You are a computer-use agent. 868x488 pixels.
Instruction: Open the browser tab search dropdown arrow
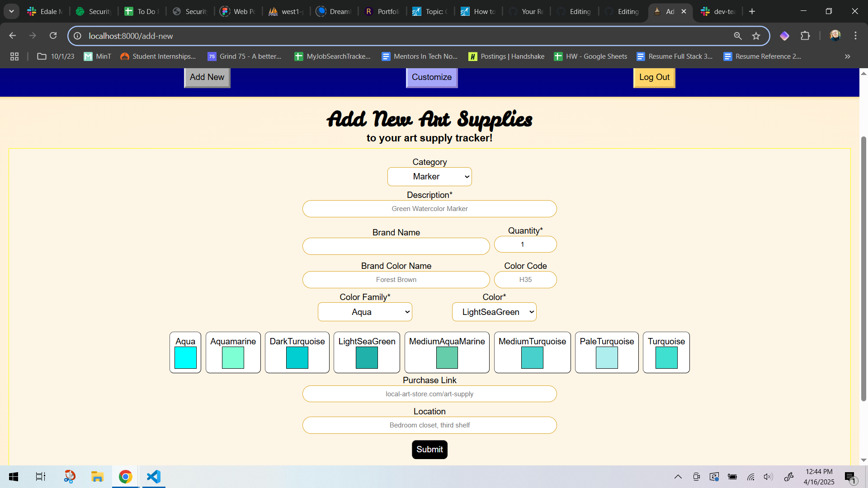(11, 11)
